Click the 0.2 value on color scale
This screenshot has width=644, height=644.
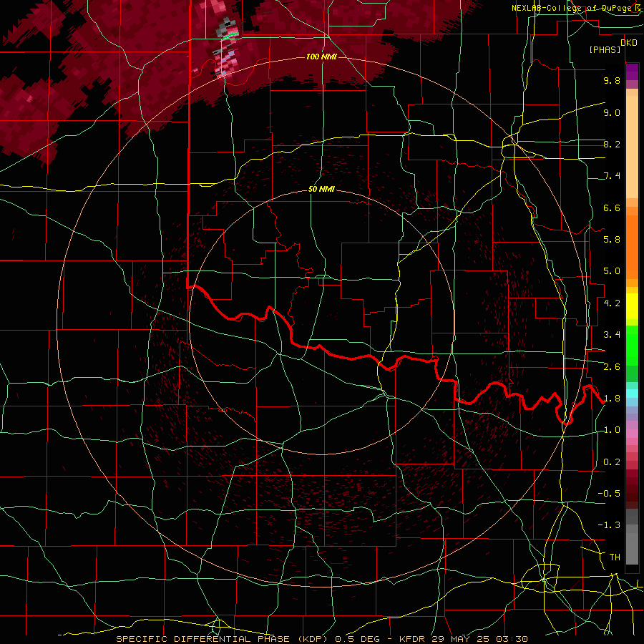coord(612,462)
